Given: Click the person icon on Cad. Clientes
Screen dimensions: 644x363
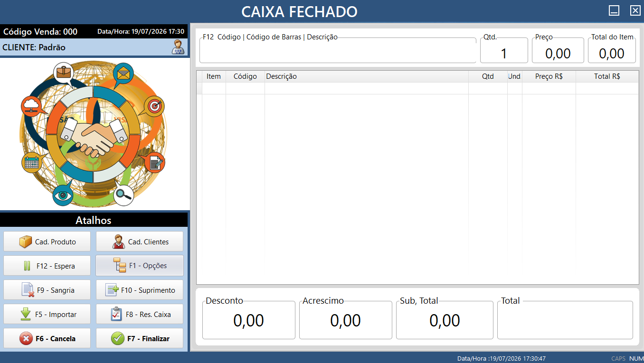Looking at the screenshot, I should tap(119, 242).
